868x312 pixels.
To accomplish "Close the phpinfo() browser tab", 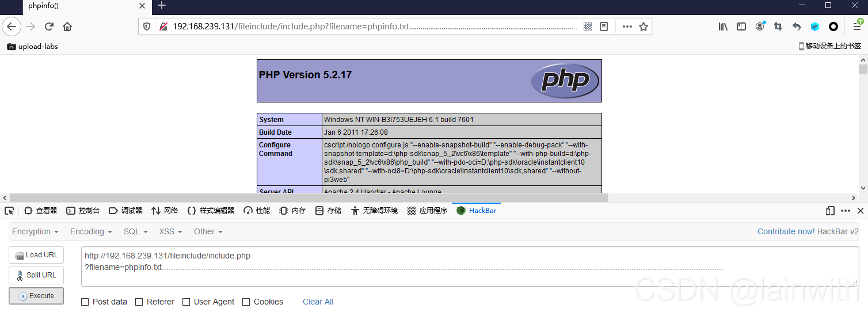I will (142, 6).
